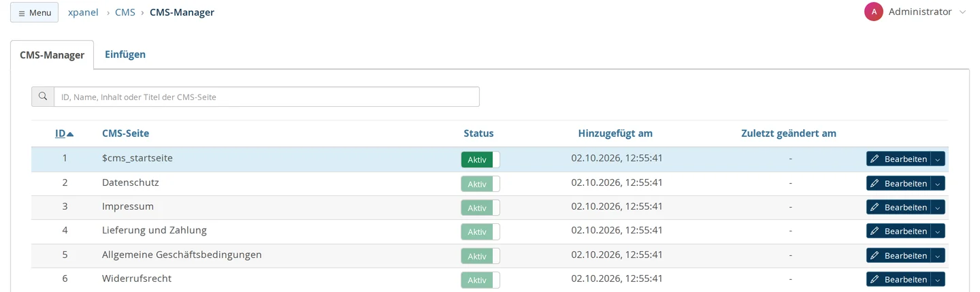Viewport: 980px width, 292px height.
Task: Edit the $cms_startseite page via Bearbeiten
Action: click(x=898, y=159)
